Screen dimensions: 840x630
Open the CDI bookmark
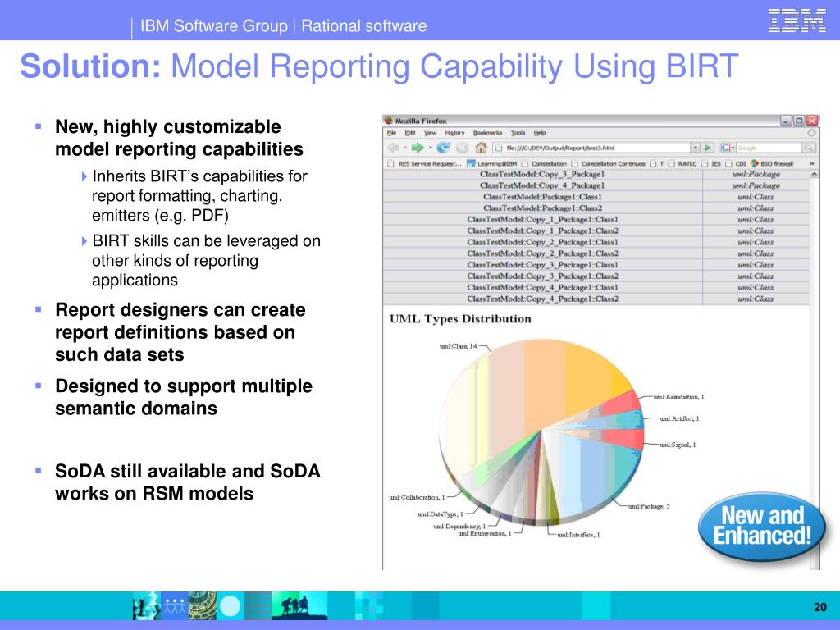point(736,163)
